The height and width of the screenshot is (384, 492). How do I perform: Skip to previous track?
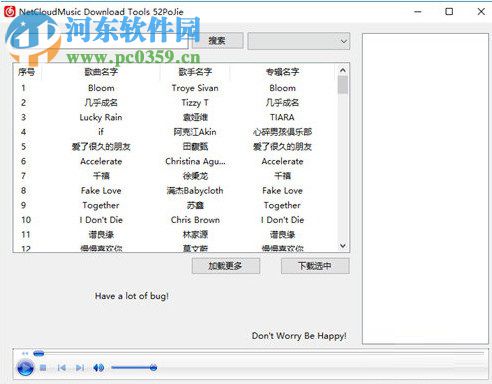(x=61, y=368)
